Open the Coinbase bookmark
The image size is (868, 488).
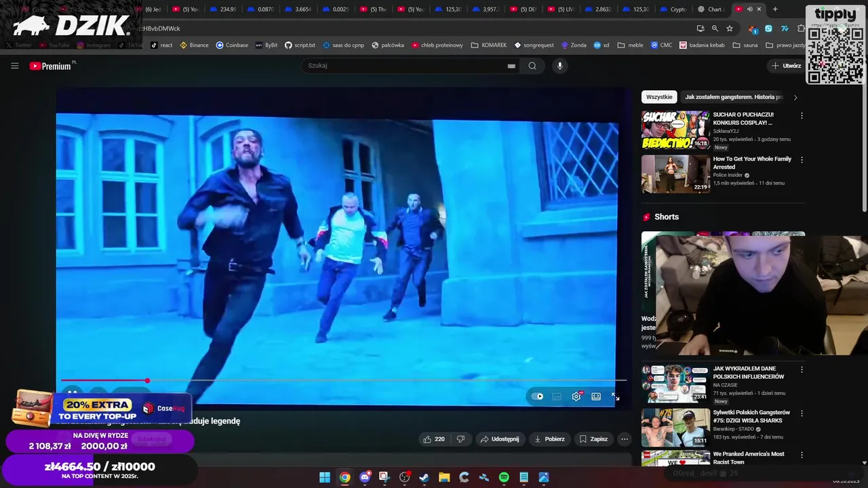(232, 45)
